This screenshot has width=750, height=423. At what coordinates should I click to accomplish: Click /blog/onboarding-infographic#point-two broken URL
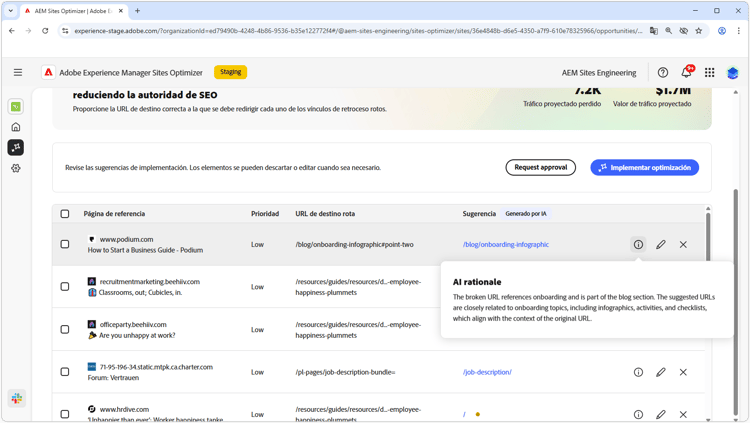coord(354,245)
